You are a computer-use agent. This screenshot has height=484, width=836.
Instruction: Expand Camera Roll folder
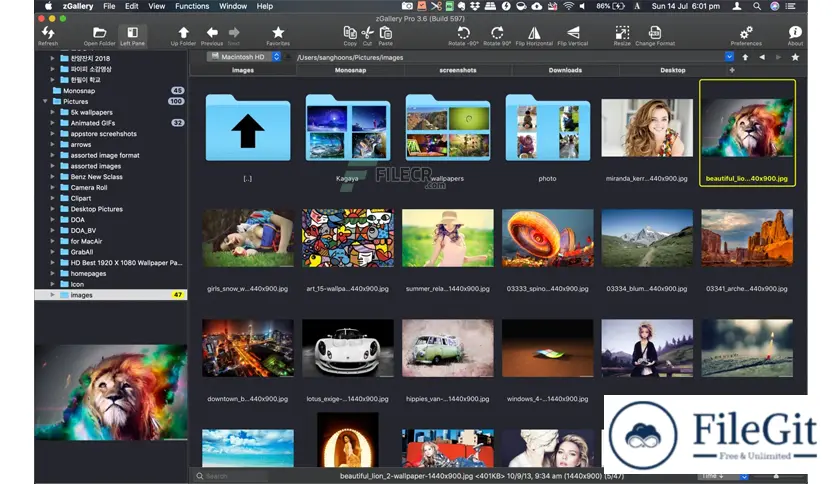click(52, 187)
